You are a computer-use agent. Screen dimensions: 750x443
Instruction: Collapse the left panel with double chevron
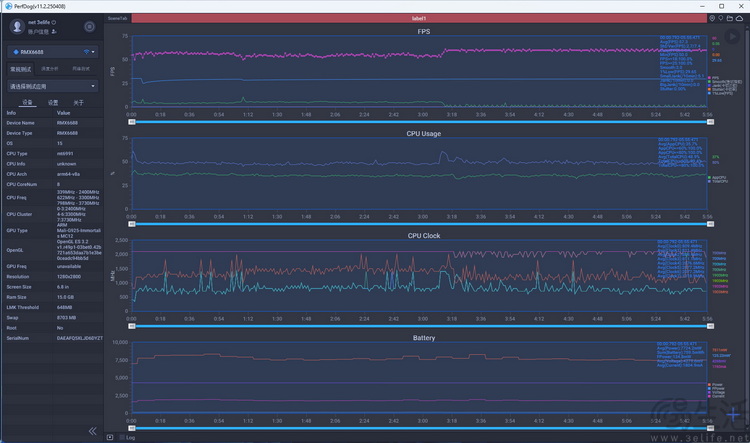tap(92, 431)
